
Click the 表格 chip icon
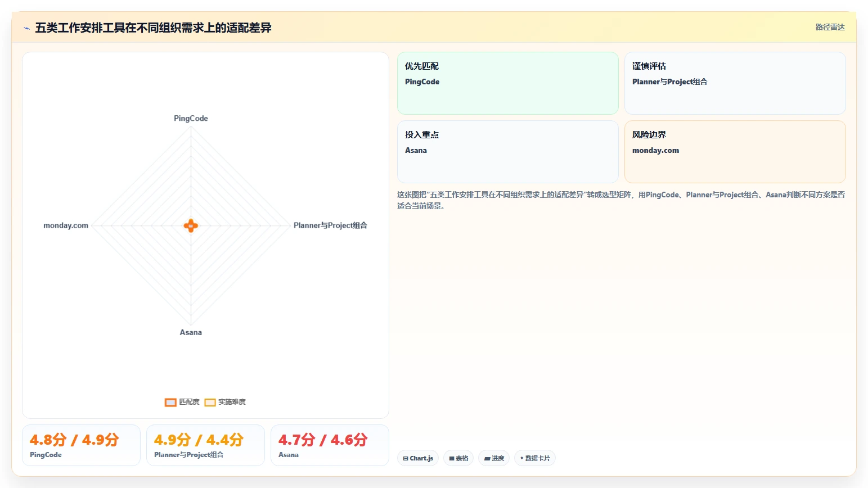pyautogui.click(x=452, y=459)
